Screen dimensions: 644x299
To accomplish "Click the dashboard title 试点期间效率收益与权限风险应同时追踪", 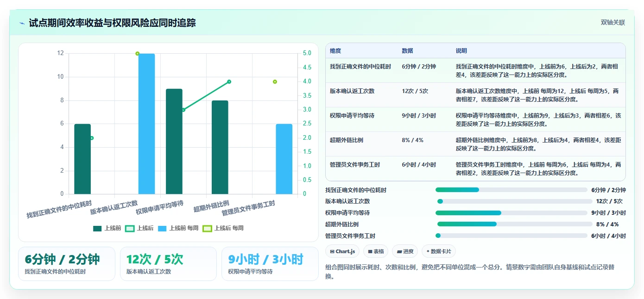I will coord(113,23).
